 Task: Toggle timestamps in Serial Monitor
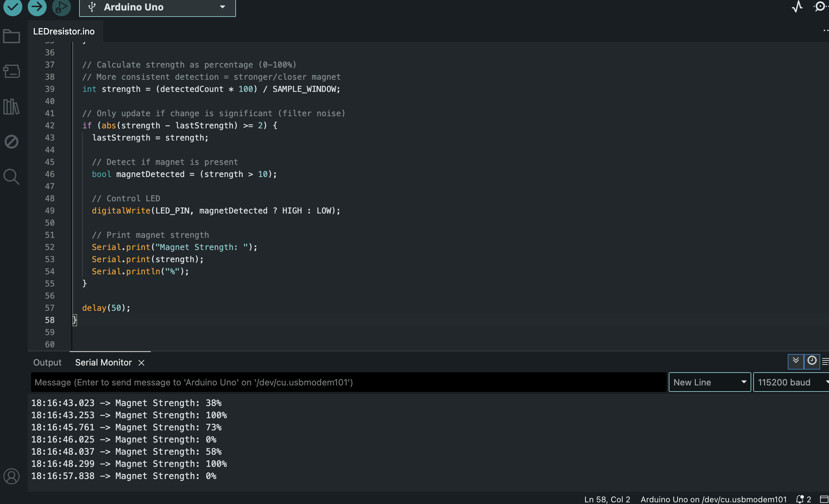(812, 361)
